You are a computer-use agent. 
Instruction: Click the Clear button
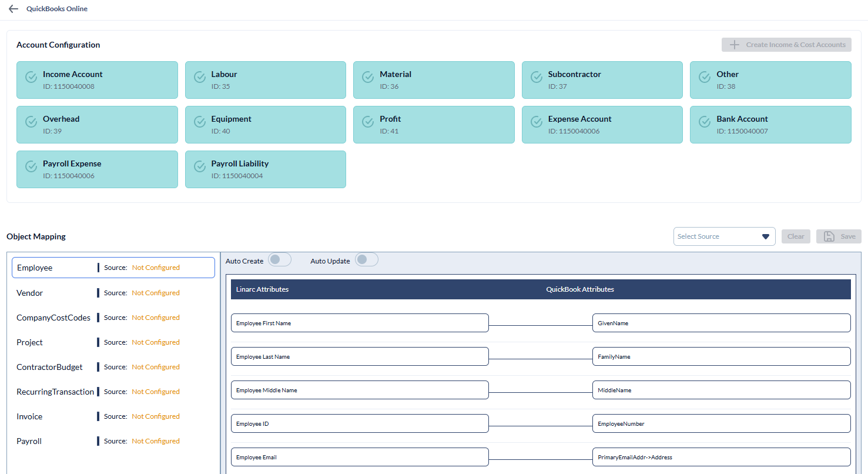(796, 236)
